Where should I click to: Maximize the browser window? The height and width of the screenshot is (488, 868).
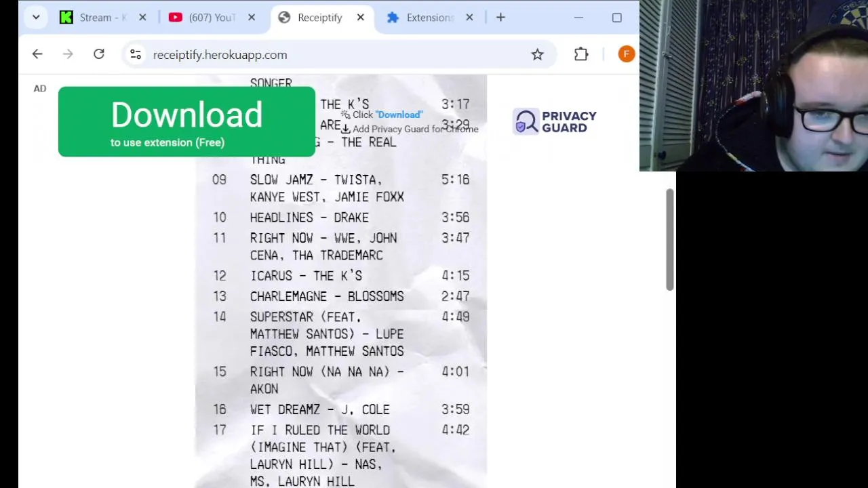tap(616, 18)
